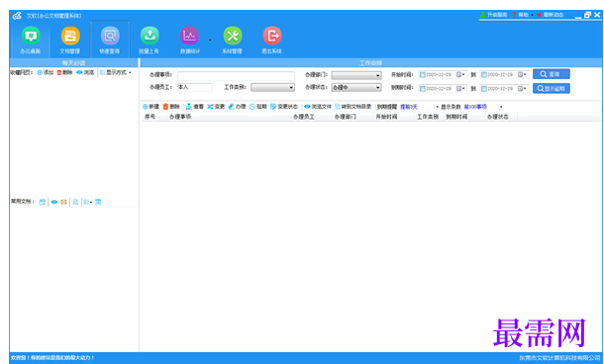Open the 办理部门 dropdown
Image resolution: width=604 pixels, height=364 pixels.
click(356, 75)
